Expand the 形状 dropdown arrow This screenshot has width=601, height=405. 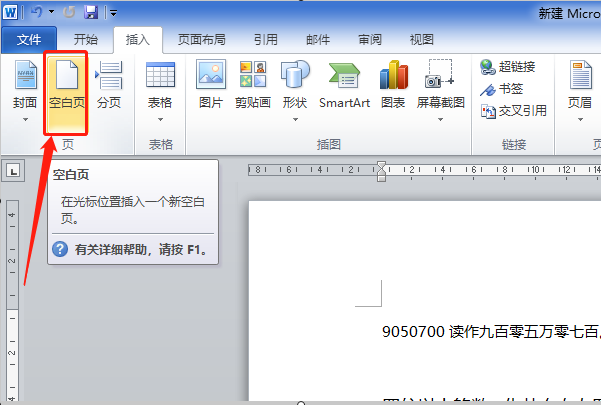coord(295,120)
